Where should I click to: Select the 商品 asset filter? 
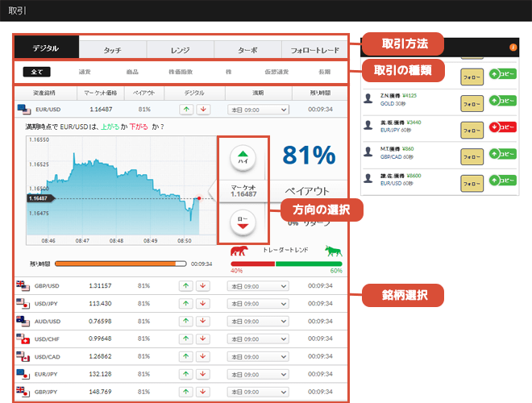(132, 72)
